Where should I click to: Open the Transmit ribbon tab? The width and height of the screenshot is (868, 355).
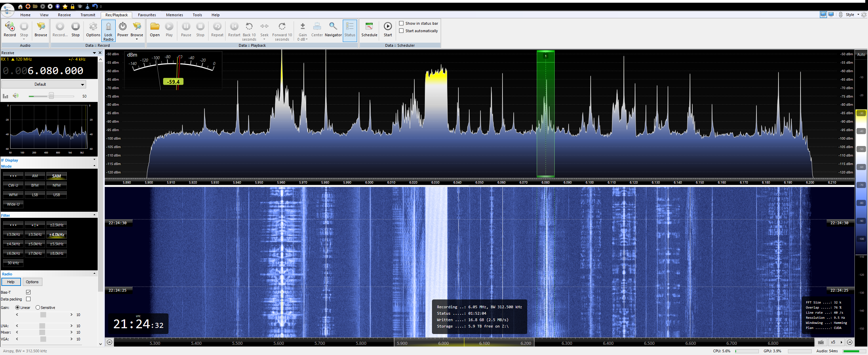pyautogui.click(x=88, y=15)
